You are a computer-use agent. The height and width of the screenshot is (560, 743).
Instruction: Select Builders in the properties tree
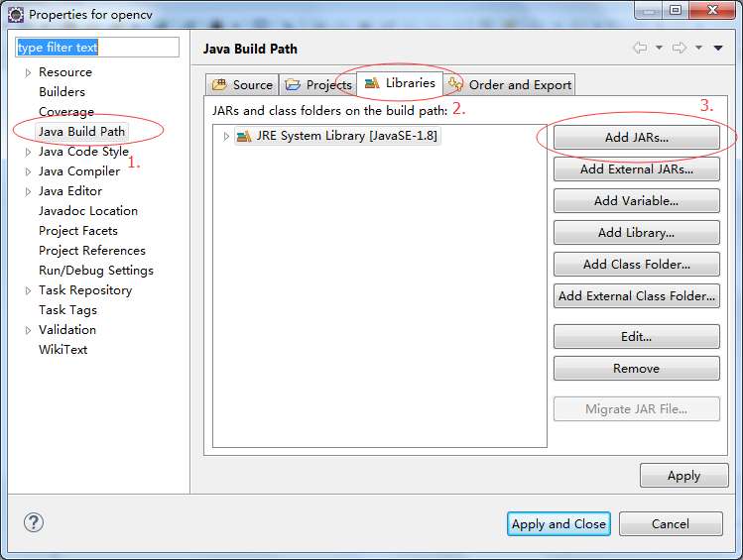(x=62, y=92)
